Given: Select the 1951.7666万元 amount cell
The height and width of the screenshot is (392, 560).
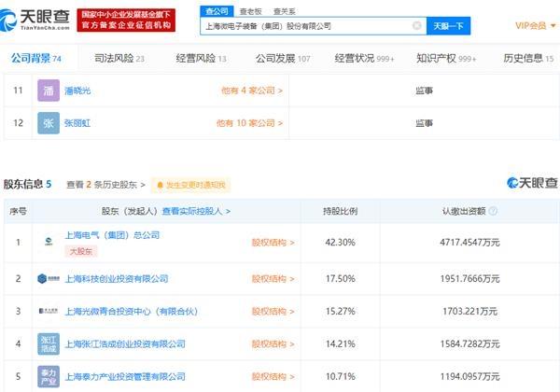Looking at the screenshot, I should click(x=469, y=278).
